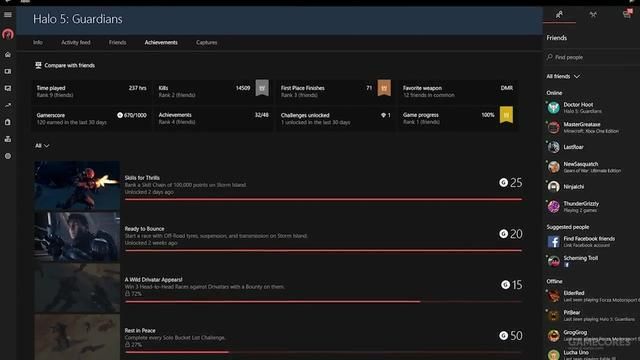Click the Time played stat card
The width and height of the screenshot is (640, 360).
92,91
